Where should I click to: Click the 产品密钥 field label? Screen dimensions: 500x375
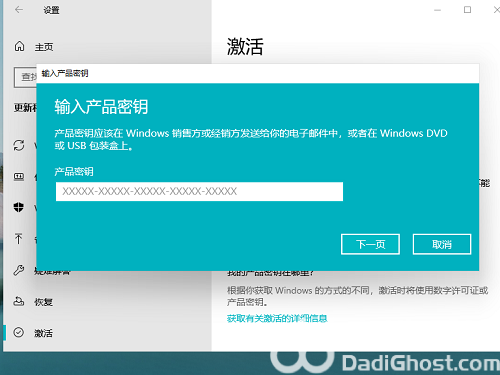74,172
